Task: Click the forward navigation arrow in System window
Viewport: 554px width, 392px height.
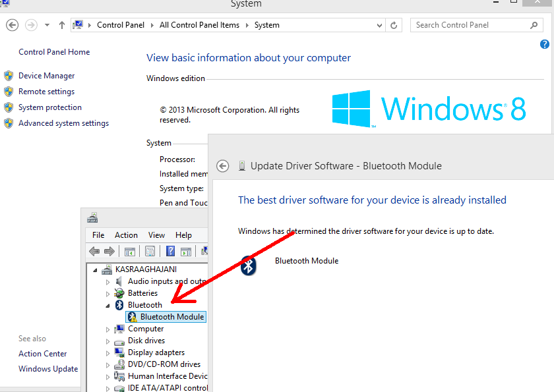Action: [x=31, y=25]
